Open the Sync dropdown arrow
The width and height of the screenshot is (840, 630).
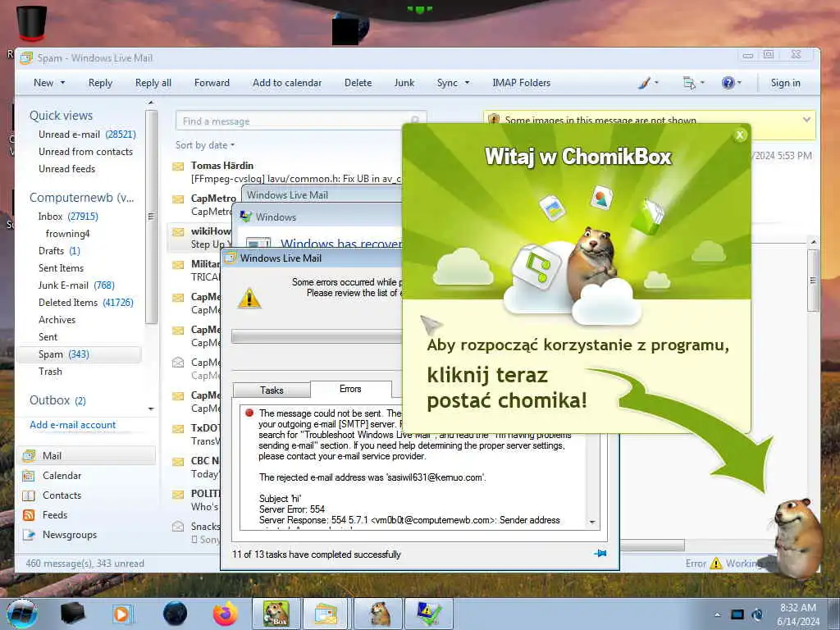[x=467, y=83]
